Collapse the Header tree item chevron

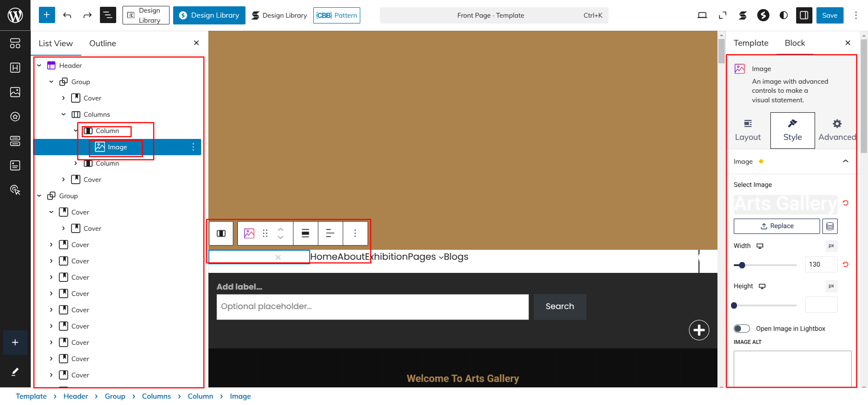coord(39,66)
